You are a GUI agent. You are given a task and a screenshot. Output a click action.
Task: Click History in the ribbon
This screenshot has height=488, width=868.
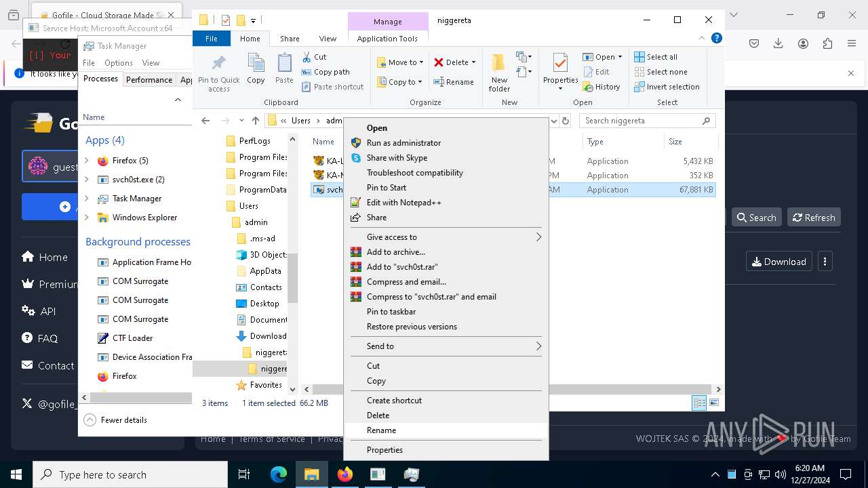(x=601, y=87)
